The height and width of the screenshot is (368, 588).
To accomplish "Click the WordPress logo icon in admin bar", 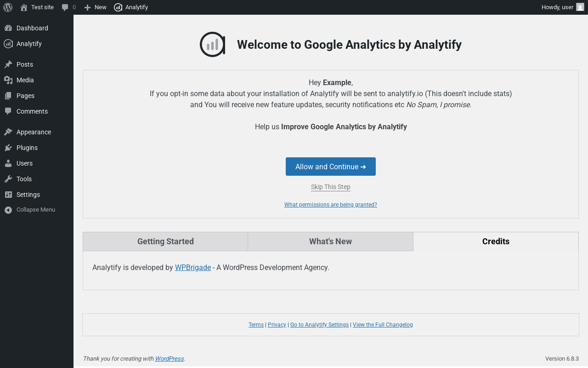I will pos(8,7).
